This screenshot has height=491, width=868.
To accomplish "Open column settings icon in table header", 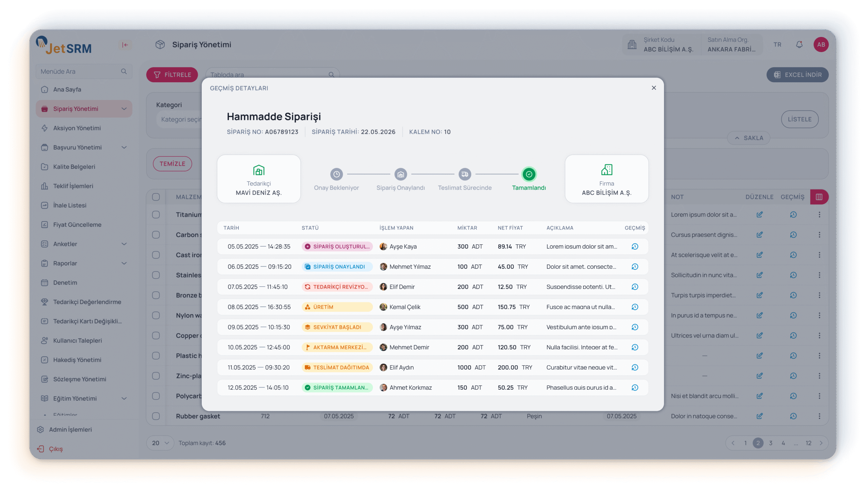I will tap(819, 197).
